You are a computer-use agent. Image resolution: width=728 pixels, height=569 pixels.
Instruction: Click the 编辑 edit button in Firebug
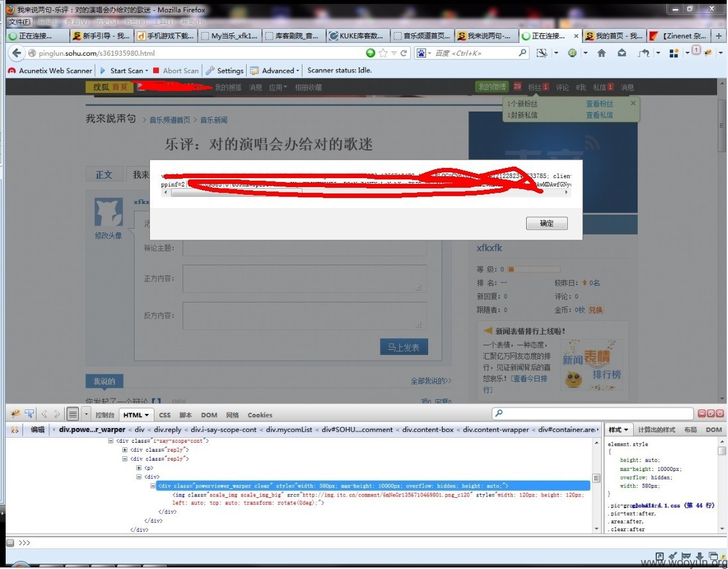pos(38,430)
